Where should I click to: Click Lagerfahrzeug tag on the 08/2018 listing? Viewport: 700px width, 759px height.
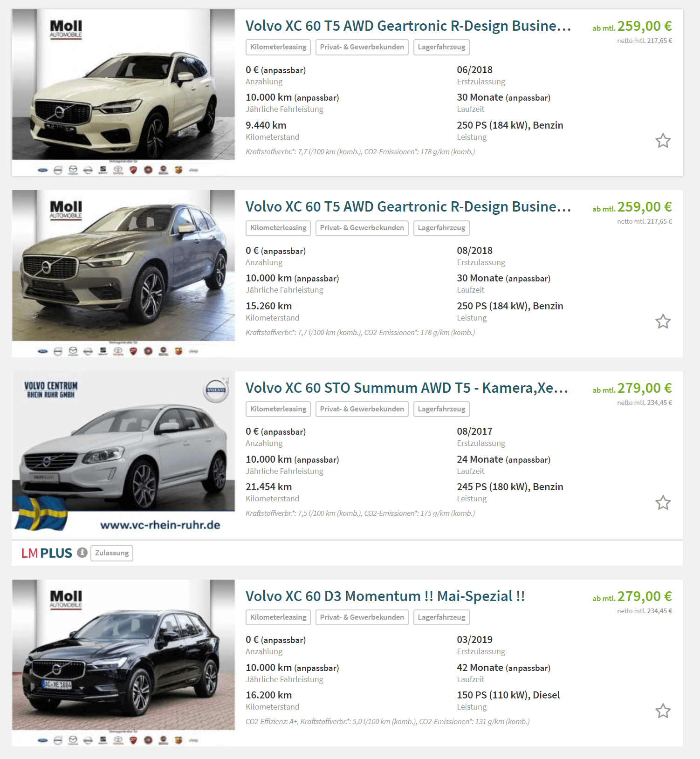point(441,228)
